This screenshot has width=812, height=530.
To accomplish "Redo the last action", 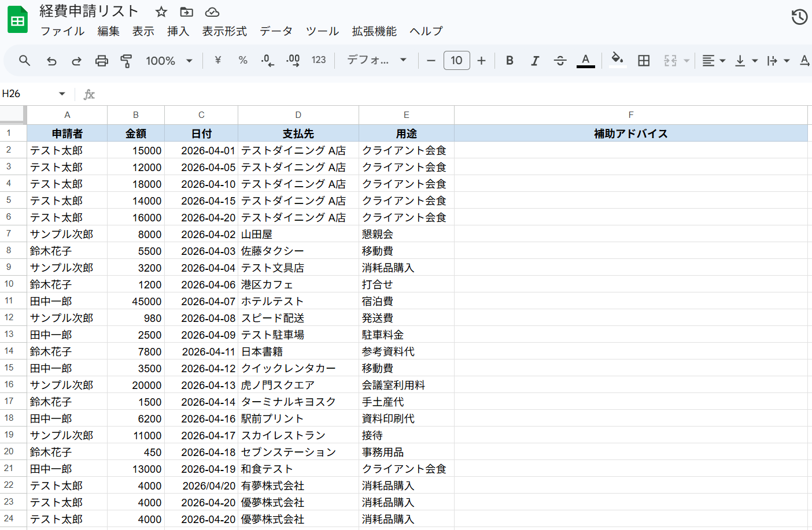I will [x=76, y=60].
